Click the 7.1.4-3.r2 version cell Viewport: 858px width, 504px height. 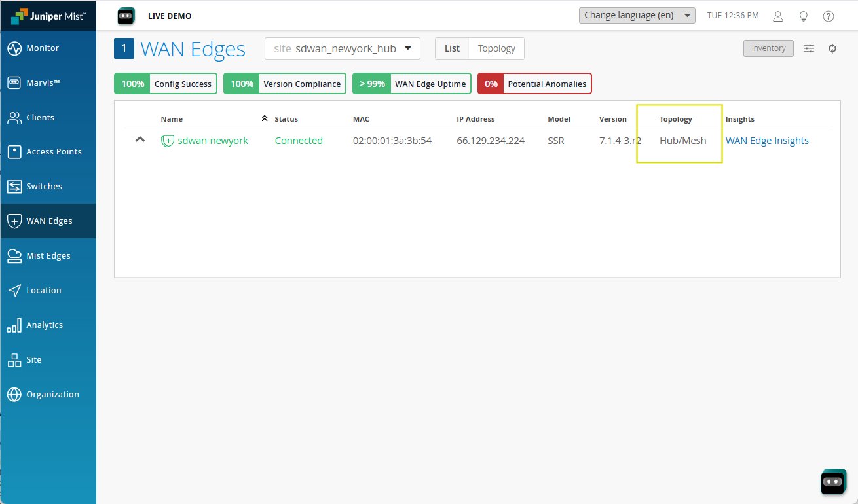(620, 141)
